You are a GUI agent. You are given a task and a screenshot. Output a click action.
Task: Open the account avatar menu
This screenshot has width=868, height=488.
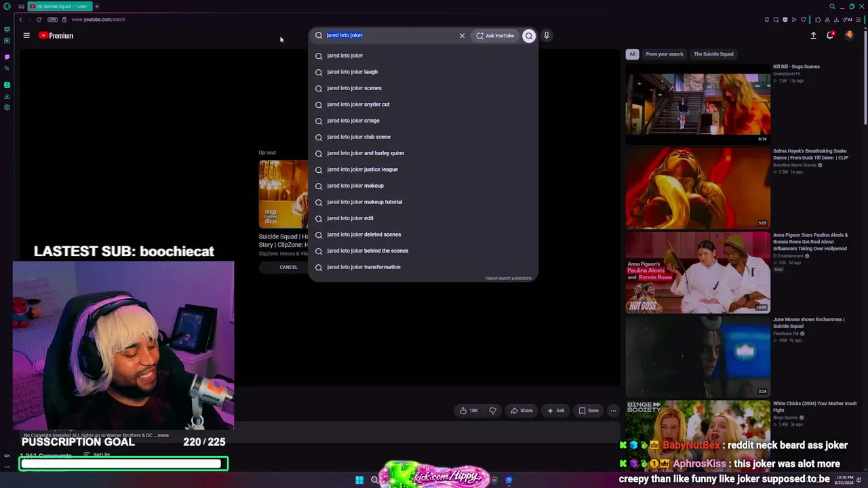coord(849,35)
